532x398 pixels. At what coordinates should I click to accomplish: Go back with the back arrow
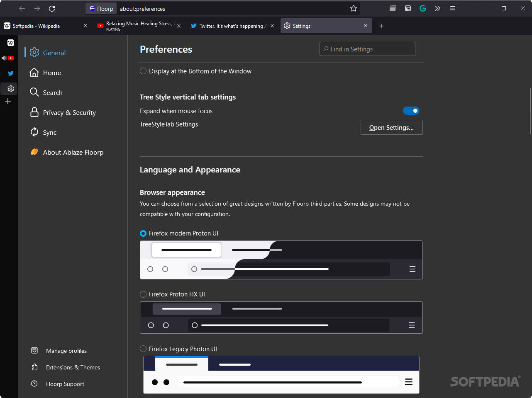point(22,8)
